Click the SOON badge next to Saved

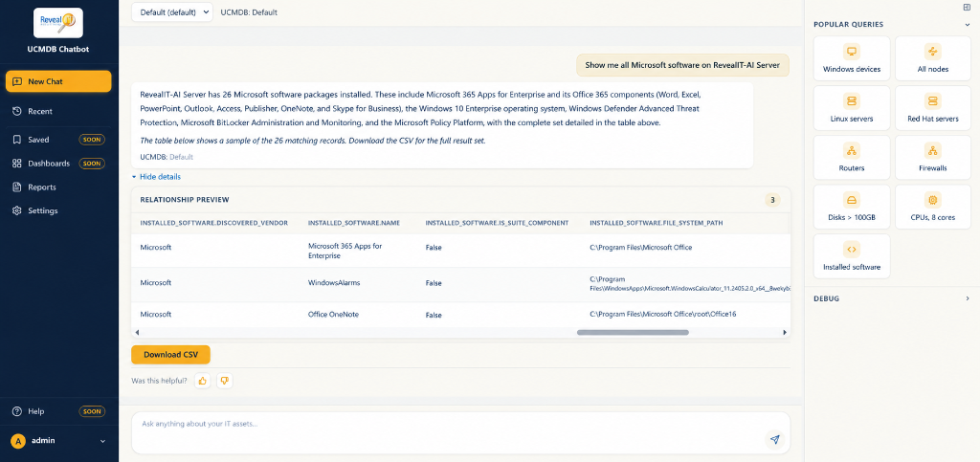pyautogui.click(x=92, y=140)
